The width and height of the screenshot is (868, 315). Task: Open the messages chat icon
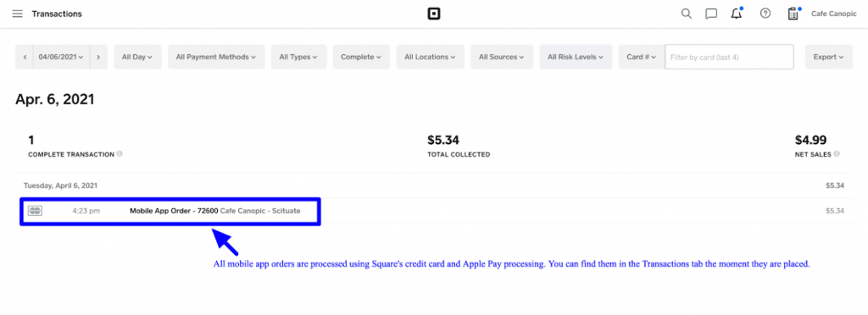point(711,14)
